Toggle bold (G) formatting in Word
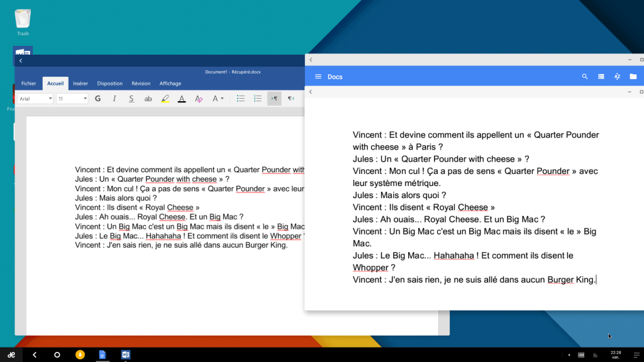Viewport: 644px width, 362px height. 97,99
